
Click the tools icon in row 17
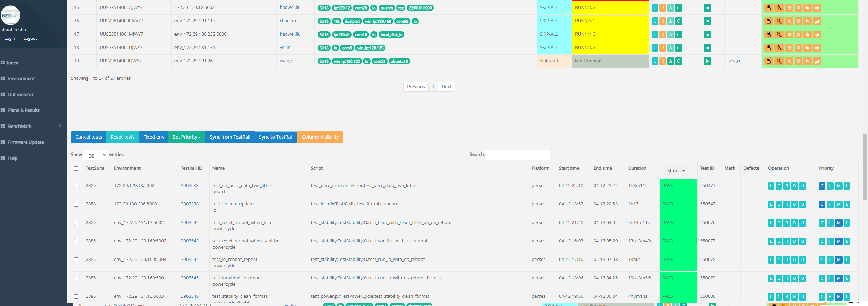pyautogui.click(x=789, y=35)
